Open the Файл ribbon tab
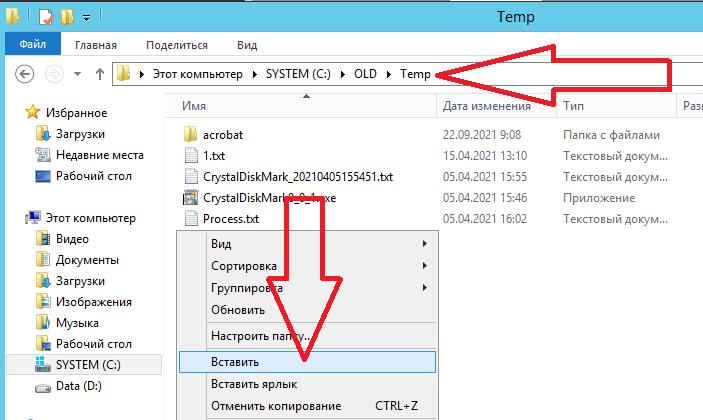This screenshot has height=420, width=703. (x=33, y=44)
